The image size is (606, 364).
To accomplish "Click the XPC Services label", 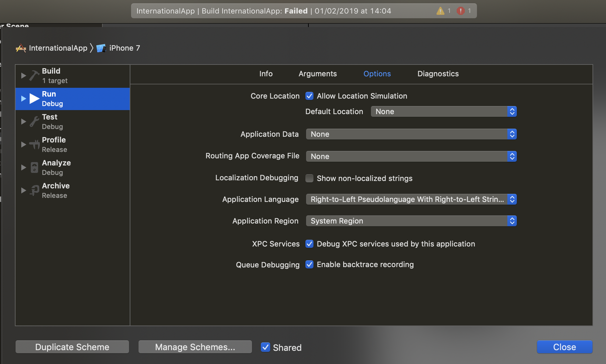I will click(x=276, y=244).
